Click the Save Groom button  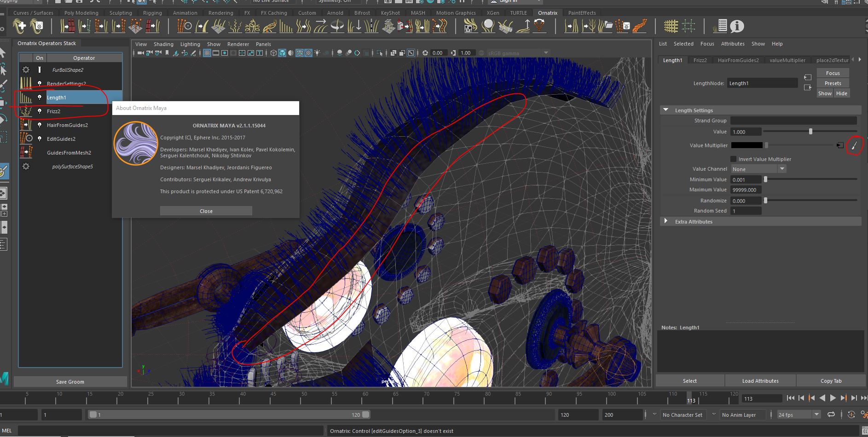[x=70, y=382]
